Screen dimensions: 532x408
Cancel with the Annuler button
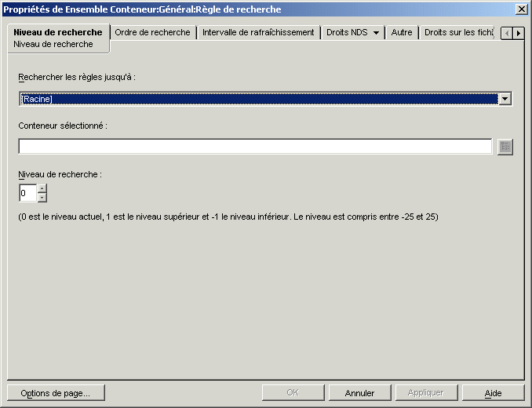pos(359,393)
